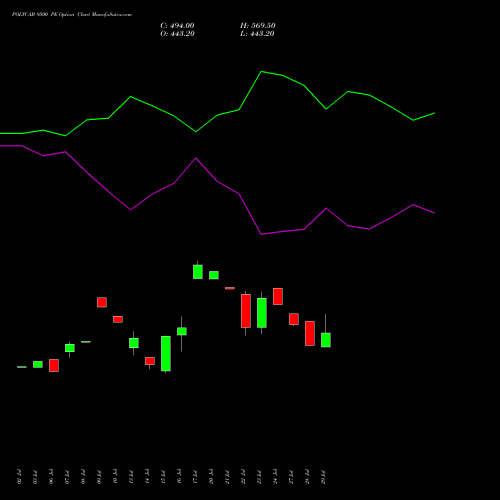Click the 02 Jul date label
The width and height of the screenshot is (500, 500).
click(19, 477)
